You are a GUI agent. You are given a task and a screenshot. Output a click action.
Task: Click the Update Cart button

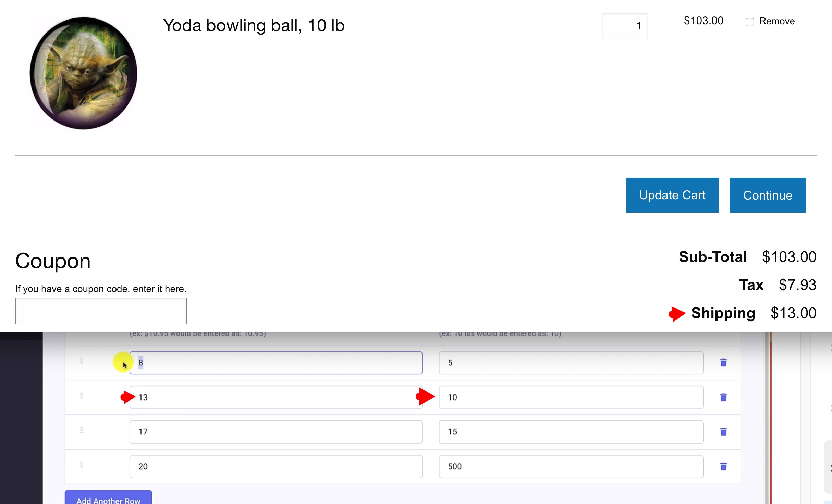click(x=672, y=195)
